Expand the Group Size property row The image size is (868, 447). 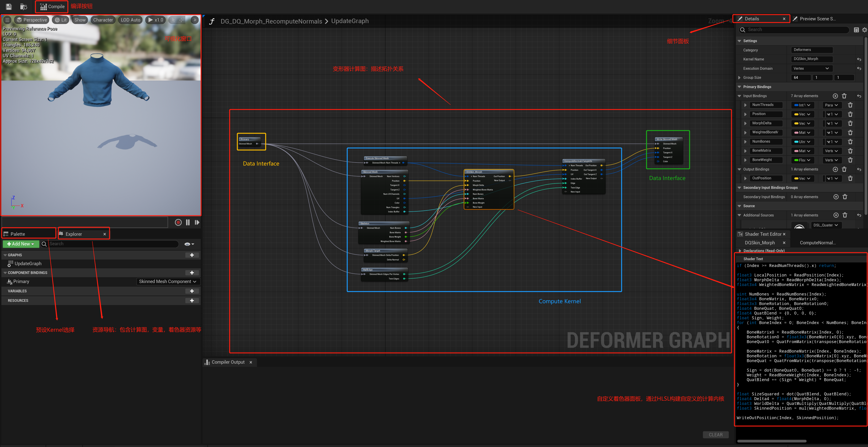tap(739, 77)
